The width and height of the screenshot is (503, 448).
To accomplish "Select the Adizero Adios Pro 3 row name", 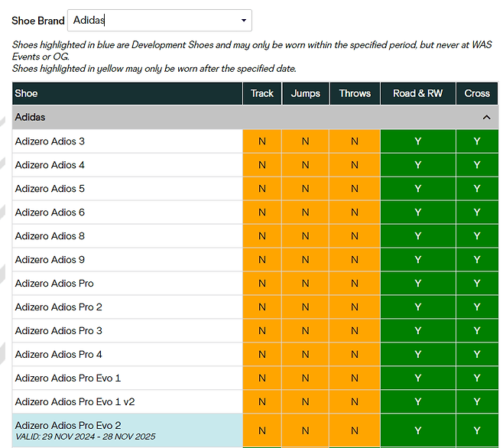I will 58,331.
